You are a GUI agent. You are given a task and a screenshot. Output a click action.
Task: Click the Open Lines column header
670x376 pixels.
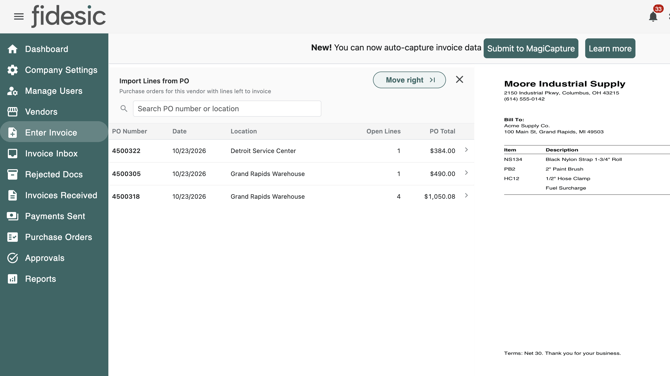383,131
